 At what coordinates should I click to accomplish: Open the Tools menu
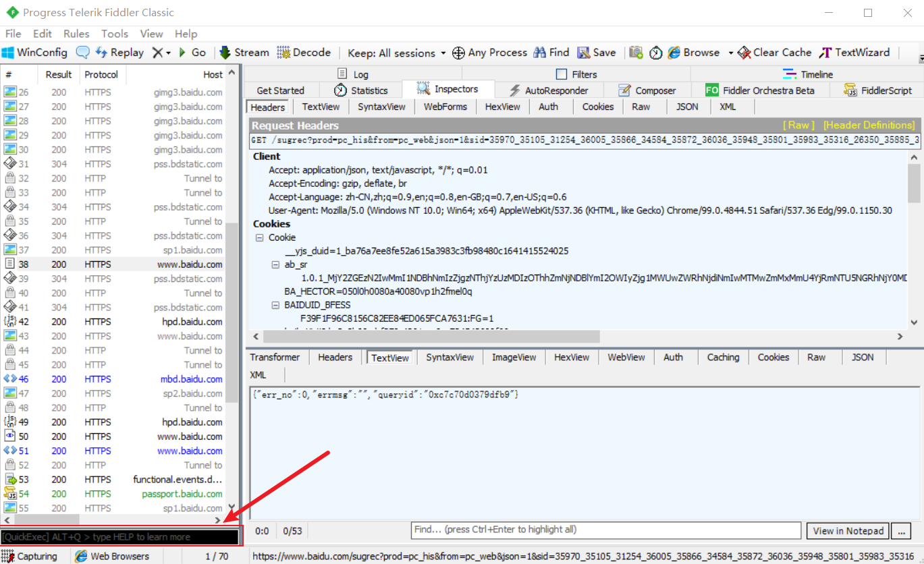tap(115, 34)
